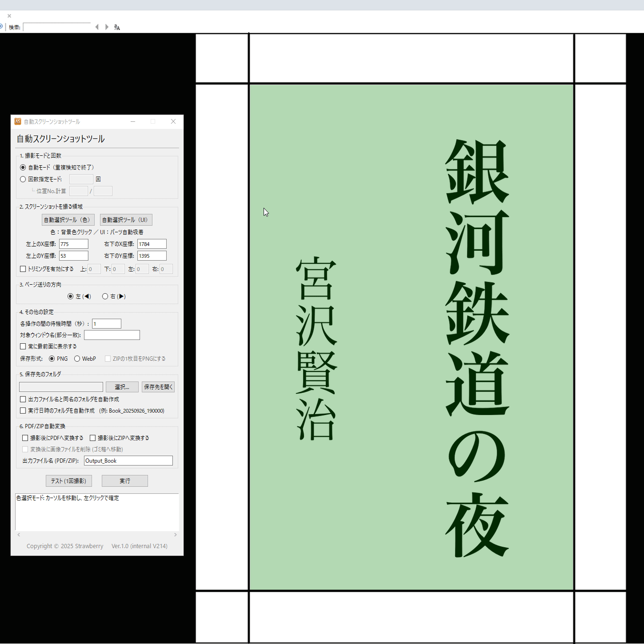Click テスト (1回撮影) button
This screenshot has width=644, height=644.
[69, 481]
